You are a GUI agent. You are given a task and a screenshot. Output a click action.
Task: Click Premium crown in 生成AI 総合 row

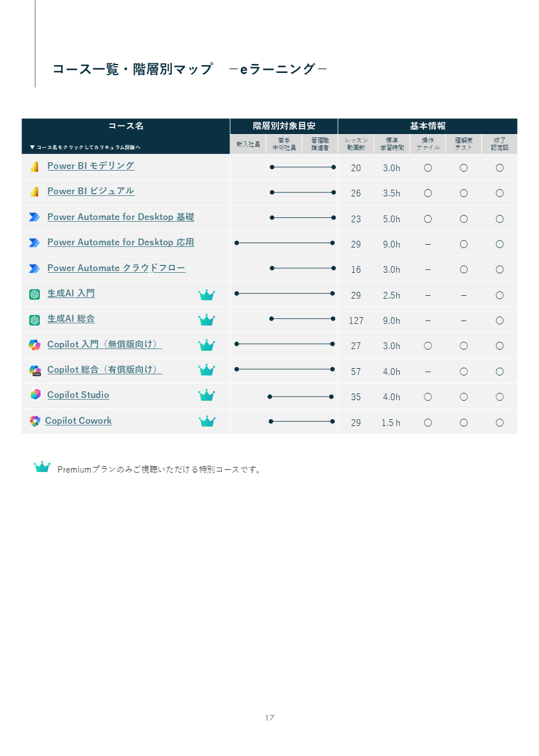coord(207,320)
